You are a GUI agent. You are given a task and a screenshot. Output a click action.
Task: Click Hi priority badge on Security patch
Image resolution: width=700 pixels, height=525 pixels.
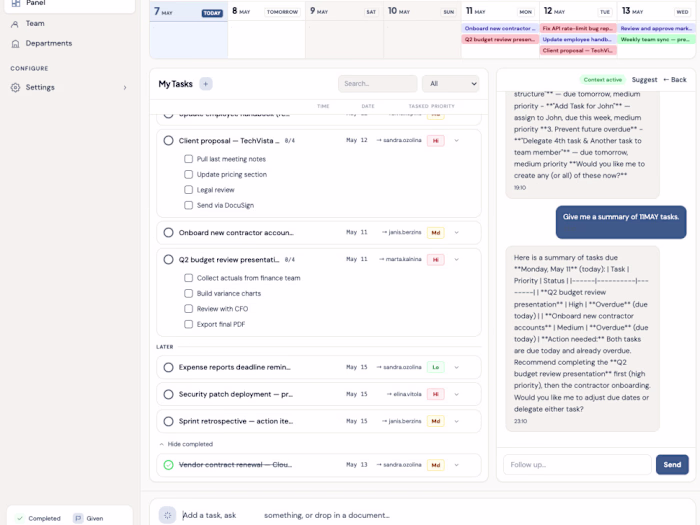click(x=435, y=394)
